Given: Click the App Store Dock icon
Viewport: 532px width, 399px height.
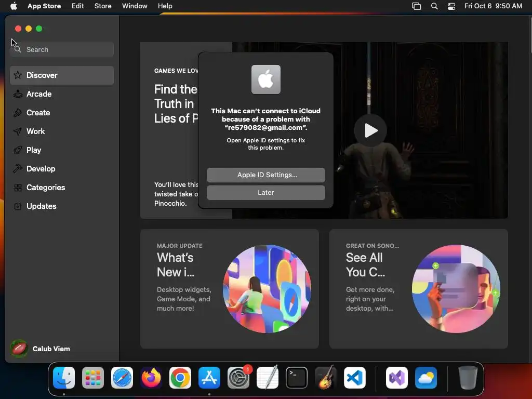Looking at the screenshot, I should click(x=209, y=378).
